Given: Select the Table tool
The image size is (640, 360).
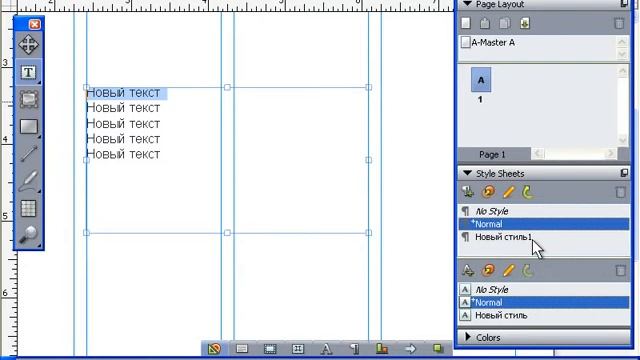Looking at the screenshot, I should (29, 208).
